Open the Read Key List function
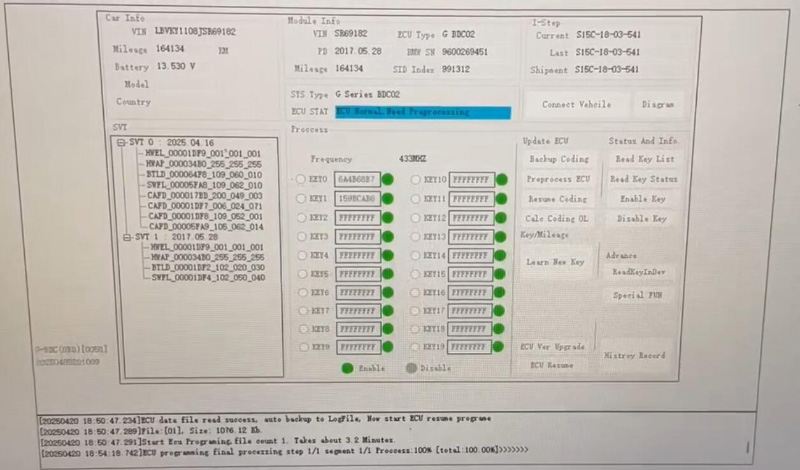Image resolution: width=800 pixels, height=470 pixels. (x=644, y=160)
